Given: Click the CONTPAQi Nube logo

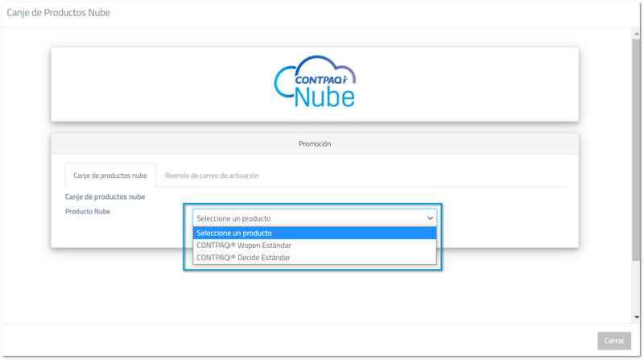Looking at the screenshot, I should (x=315, y=82).
